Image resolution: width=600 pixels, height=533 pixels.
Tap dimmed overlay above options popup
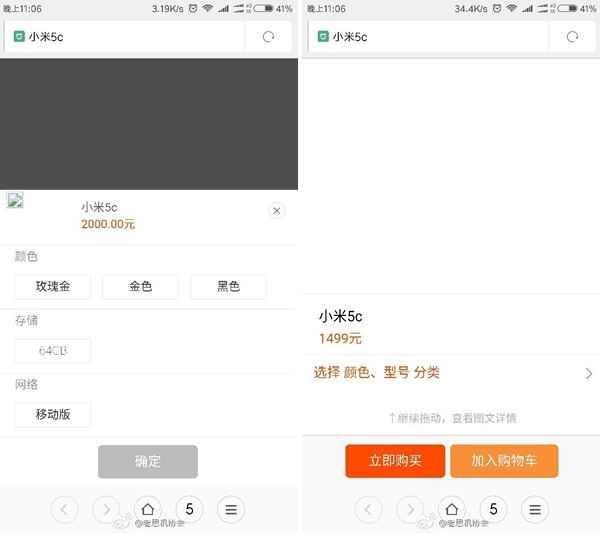click(x=149, y=124)
